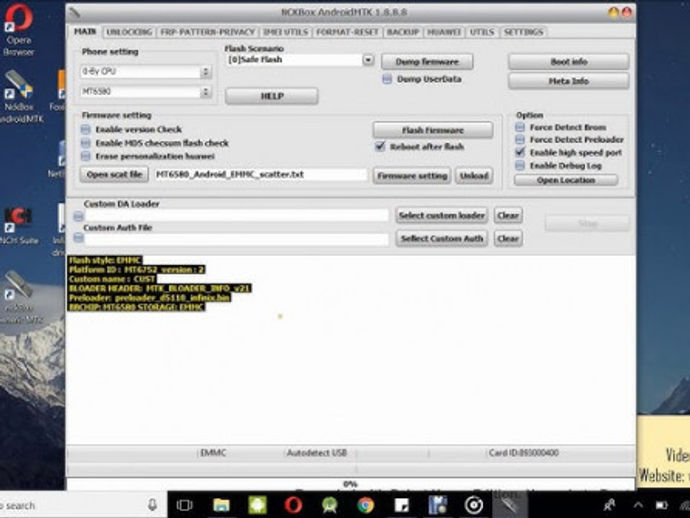Disable Enable high speed port option

[520, 152]
